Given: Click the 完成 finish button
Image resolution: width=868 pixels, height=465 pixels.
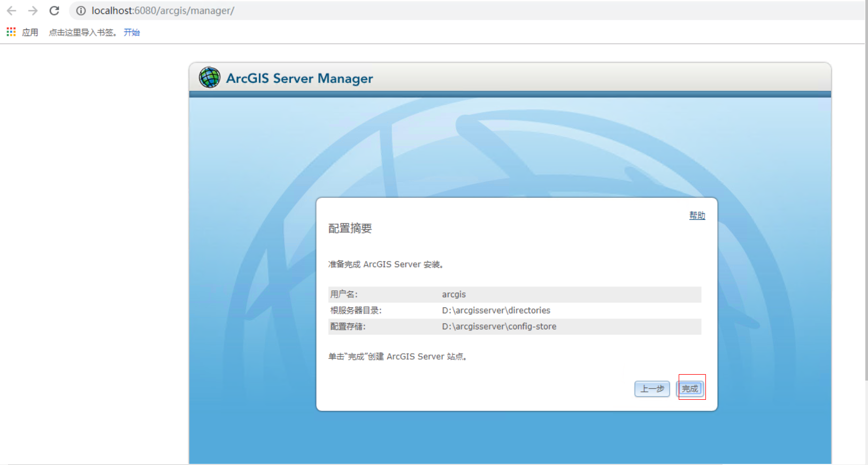Looking at the screenshot, I should [x=690, y=389].
